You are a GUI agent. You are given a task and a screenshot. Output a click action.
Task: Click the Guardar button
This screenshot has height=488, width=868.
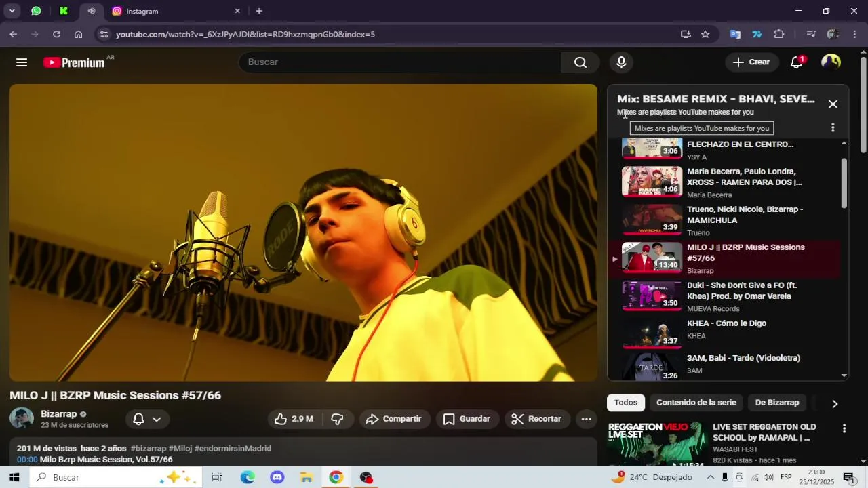(467, 419)
